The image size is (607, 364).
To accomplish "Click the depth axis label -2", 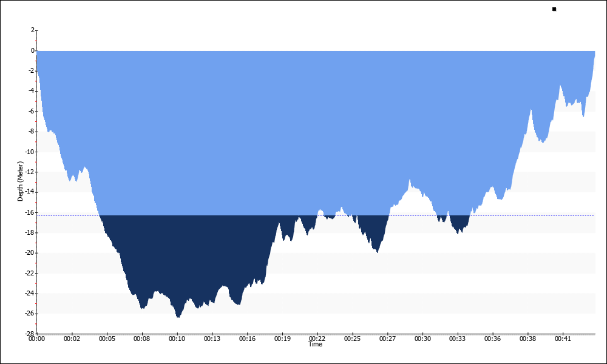I will coord(32,71).
